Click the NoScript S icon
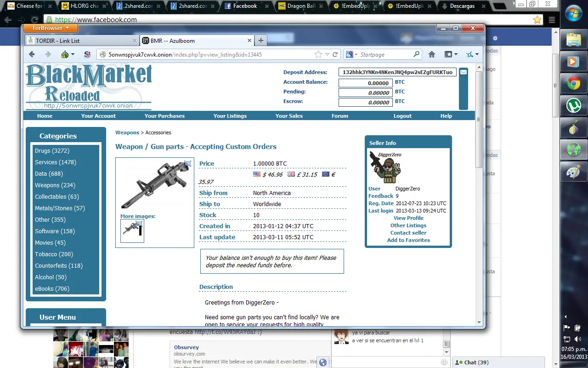The image size is (588, 368). (87, 54)
